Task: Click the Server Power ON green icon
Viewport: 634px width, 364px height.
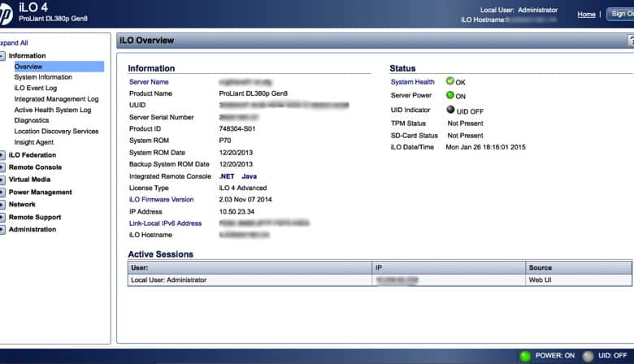Action: (x=449, y=95)
